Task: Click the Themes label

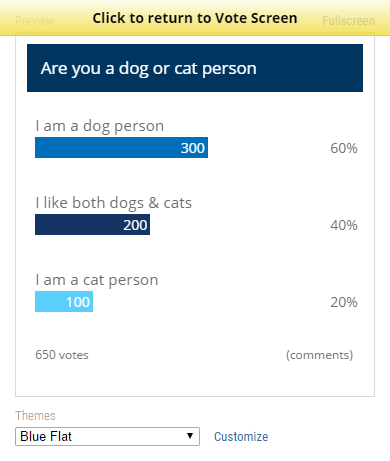Action: tap(35, 416)
